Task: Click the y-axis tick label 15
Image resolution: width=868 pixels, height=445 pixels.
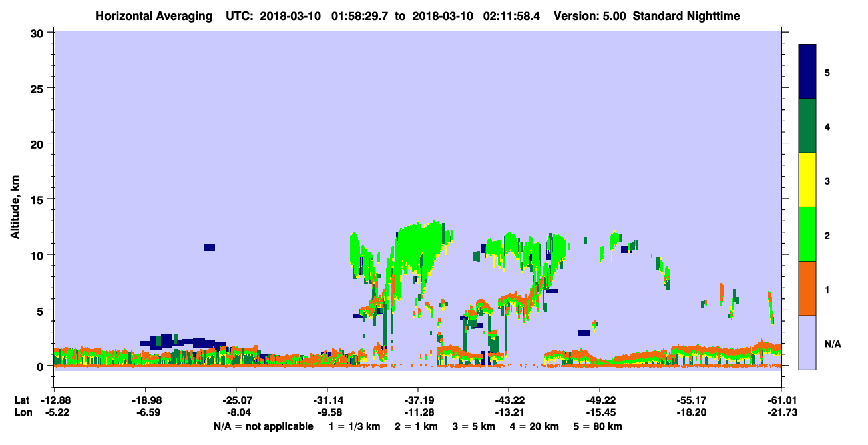Action: pos(39,199)
